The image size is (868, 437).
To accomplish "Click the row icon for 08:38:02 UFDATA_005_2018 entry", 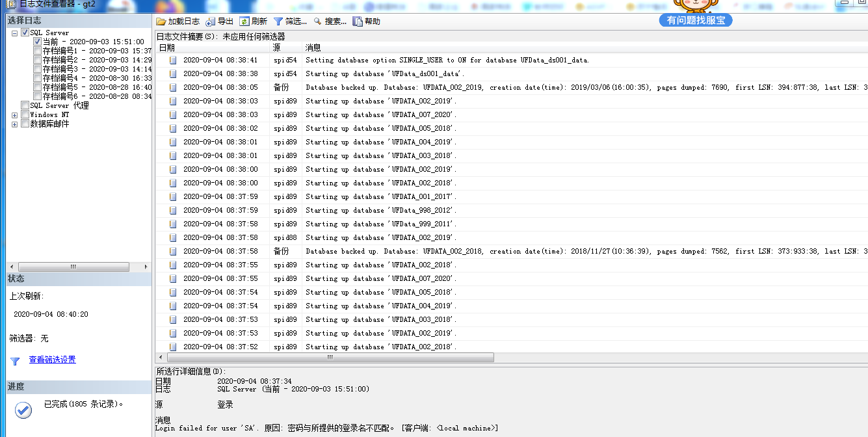I will 173,128.
